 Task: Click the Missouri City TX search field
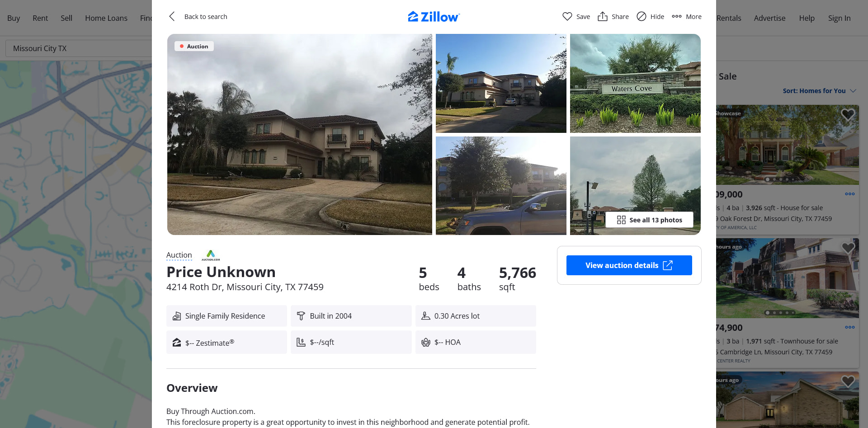pos(79,48)
